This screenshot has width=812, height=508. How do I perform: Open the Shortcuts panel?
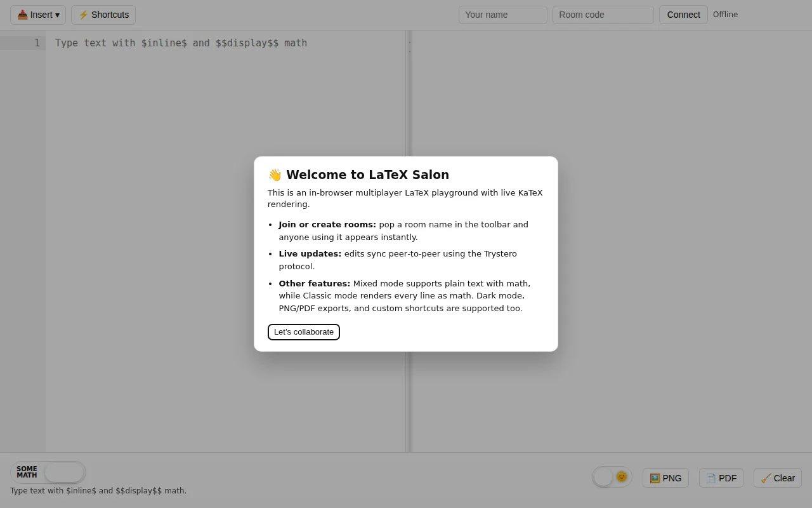[x=103, y=15]
